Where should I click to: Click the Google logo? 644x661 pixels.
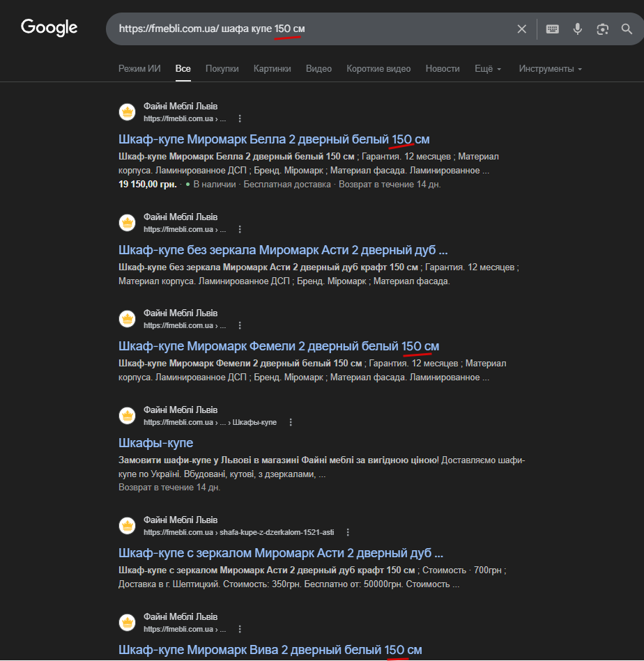tap(49, 28)
